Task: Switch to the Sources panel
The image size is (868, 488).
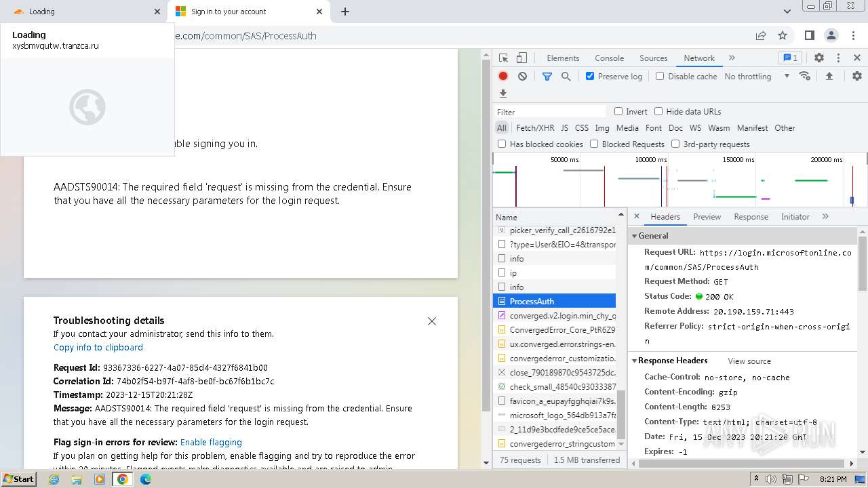Action: tap(654, 58)
